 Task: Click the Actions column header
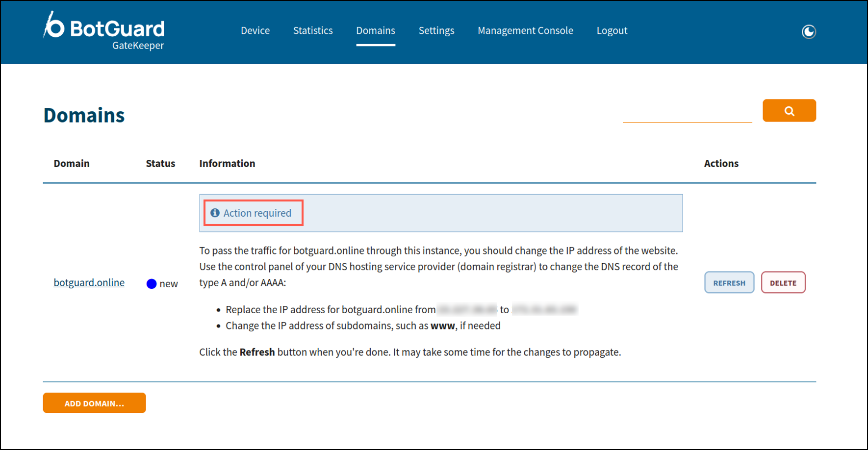coord(721,163)
